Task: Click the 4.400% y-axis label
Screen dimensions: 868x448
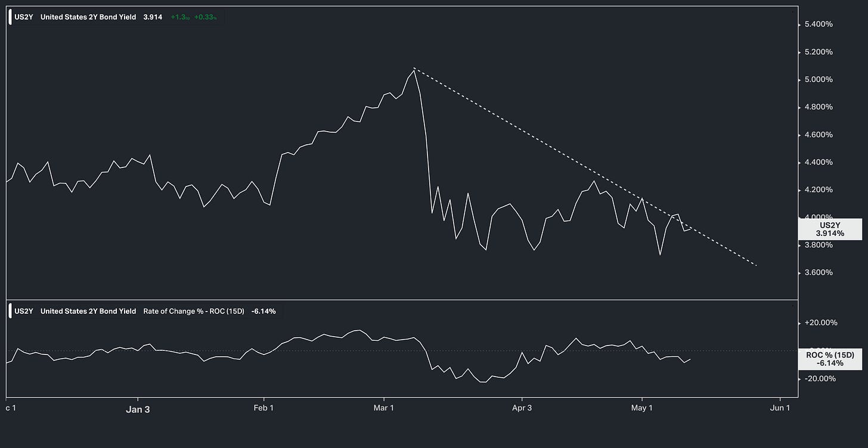Action: [x=819, y=162]
